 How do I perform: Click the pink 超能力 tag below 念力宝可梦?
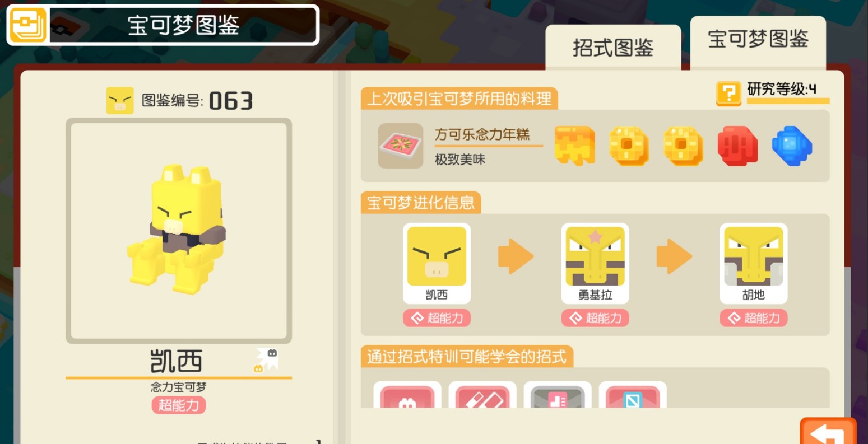click(179, 405)
